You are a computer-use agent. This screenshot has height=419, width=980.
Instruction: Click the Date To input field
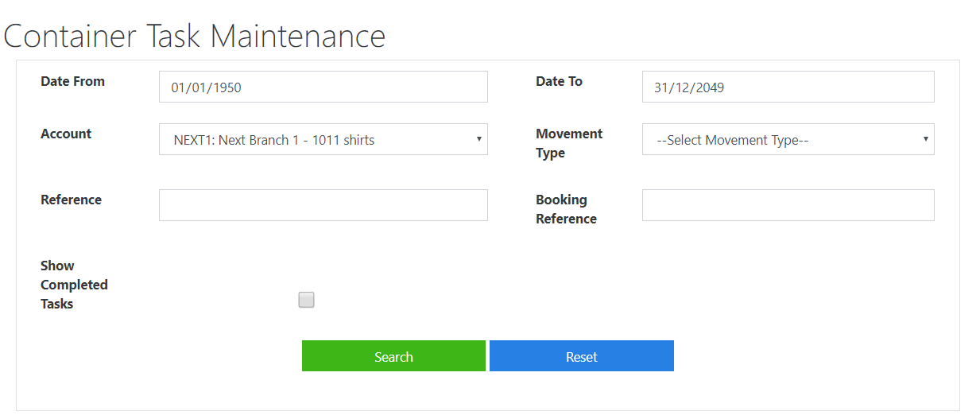coord(788,87)
